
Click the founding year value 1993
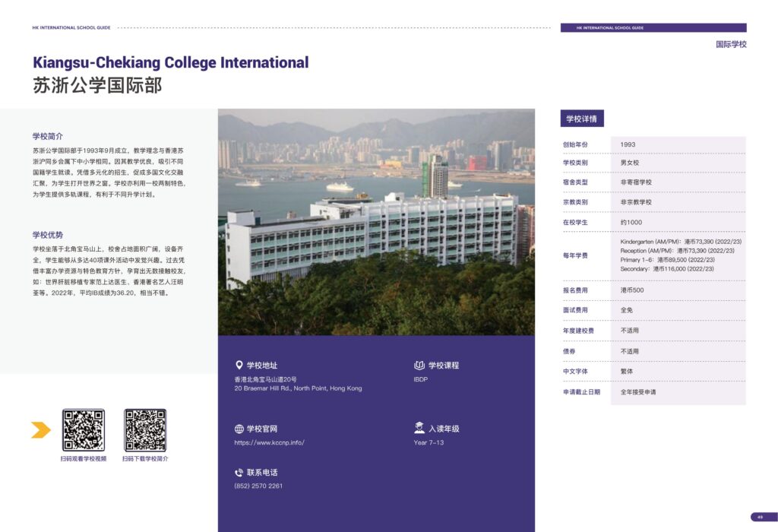(628, 144)
